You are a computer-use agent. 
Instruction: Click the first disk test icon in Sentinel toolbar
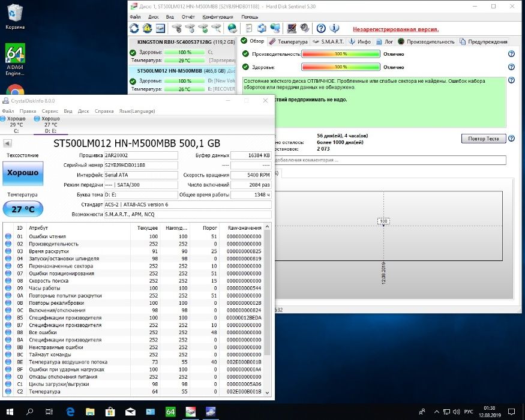click(x=177, y=28)
